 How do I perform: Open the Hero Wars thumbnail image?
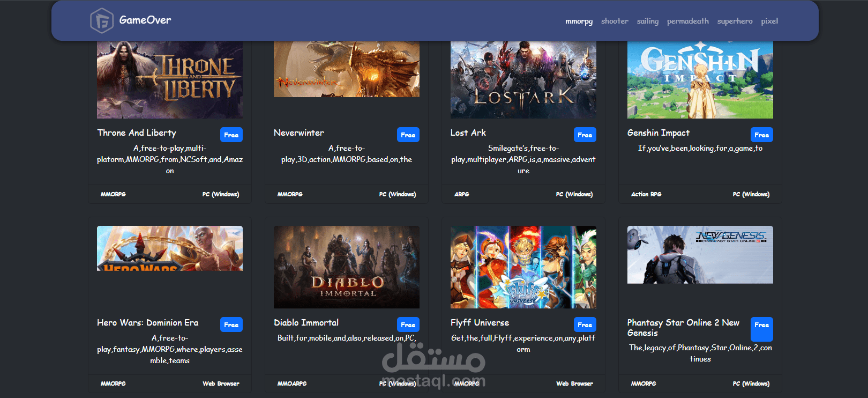click(x=170, y=248)
